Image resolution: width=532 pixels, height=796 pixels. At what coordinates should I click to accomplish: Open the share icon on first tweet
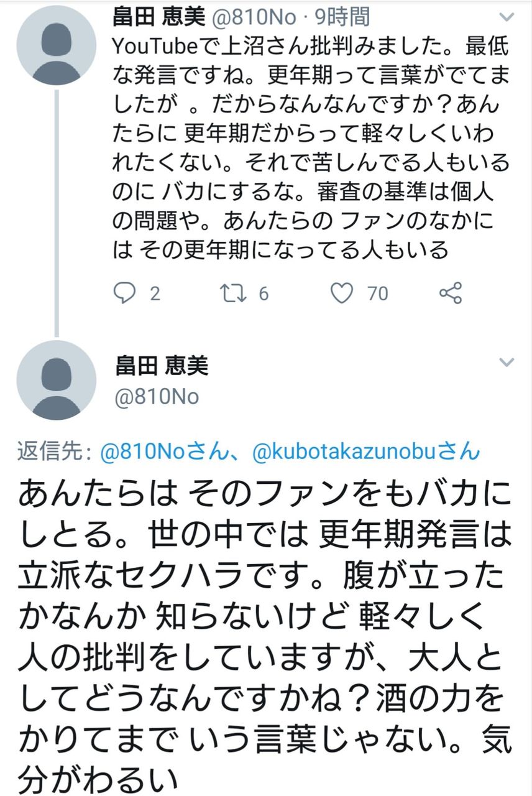tap(450, 292)
